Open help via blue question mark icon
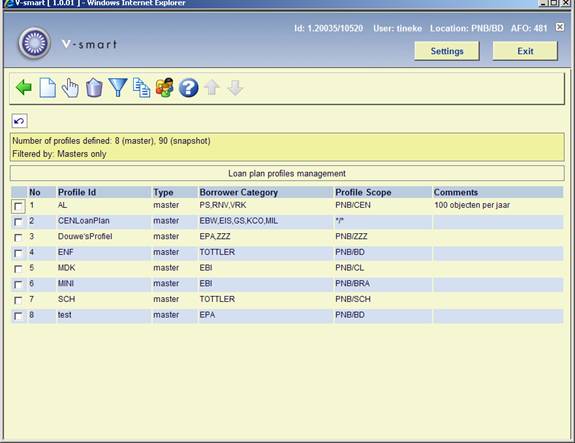 pyautogui.click(x=188, y=88)
